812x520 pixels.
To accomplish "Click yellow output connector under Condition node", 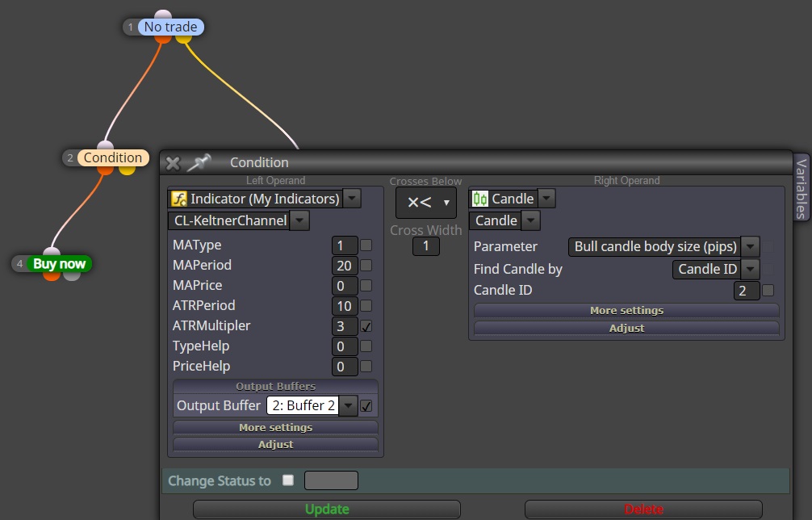I will tap(127, 170).
